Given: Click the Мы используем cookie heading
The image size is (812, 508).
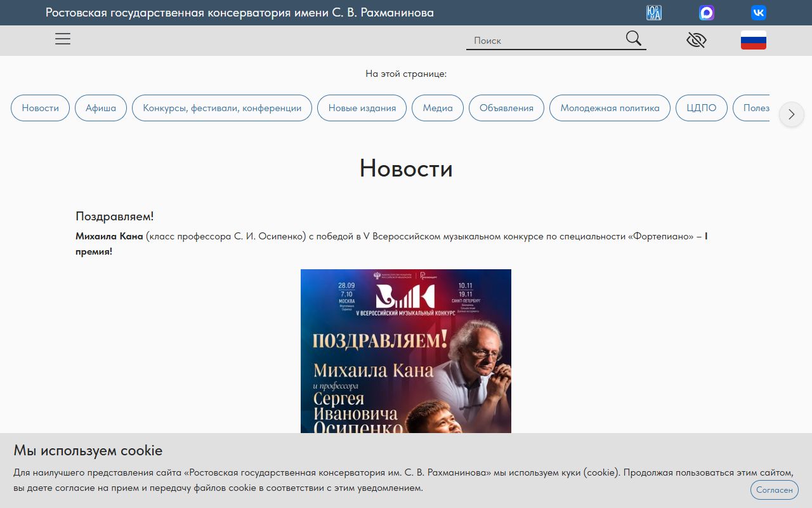Looking at the screenshot, I should point(88,451).
